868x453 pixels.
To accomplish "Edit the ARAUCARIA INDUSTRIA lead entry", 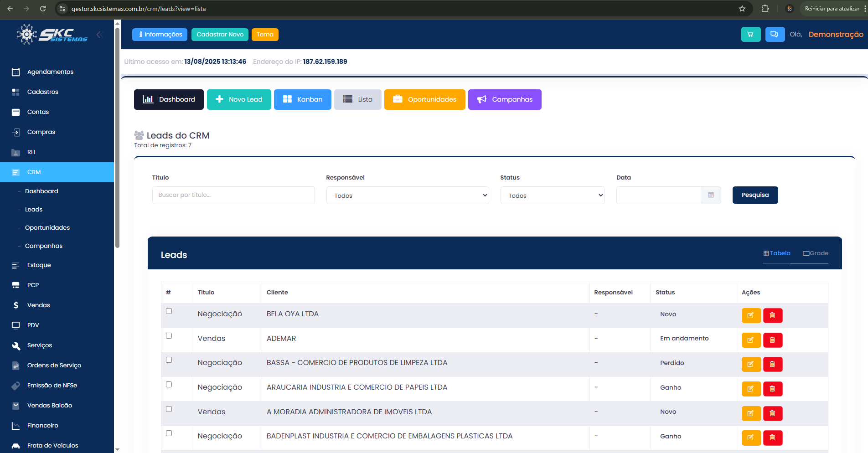I will 751,389.
